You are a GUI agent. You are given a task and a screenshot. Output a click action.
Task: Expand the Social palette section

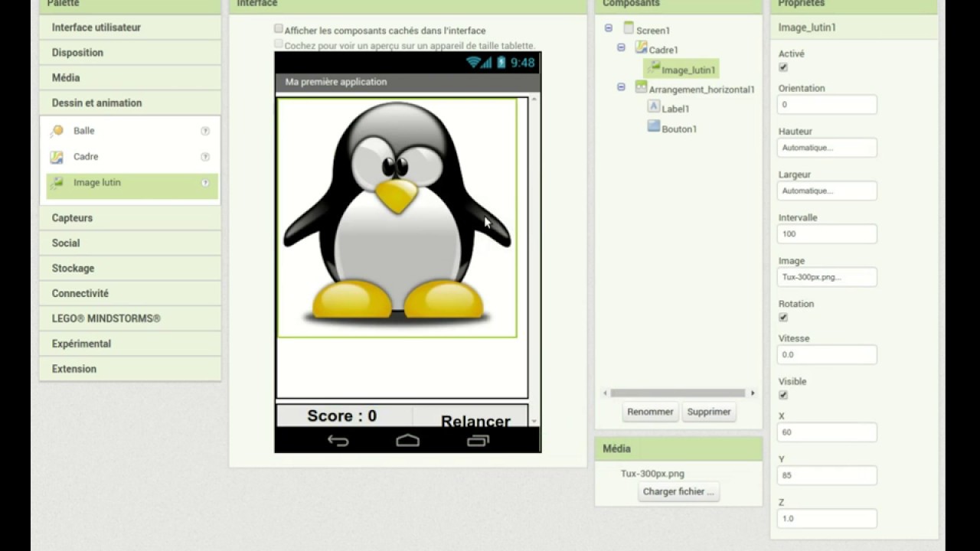[x=130, y=243]
